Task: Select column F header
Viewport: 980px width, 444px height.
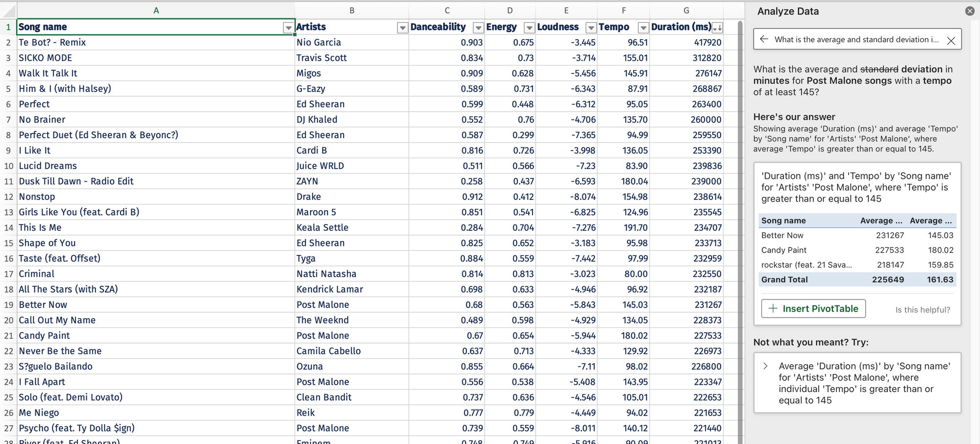Action: click(x=624, y=10)
